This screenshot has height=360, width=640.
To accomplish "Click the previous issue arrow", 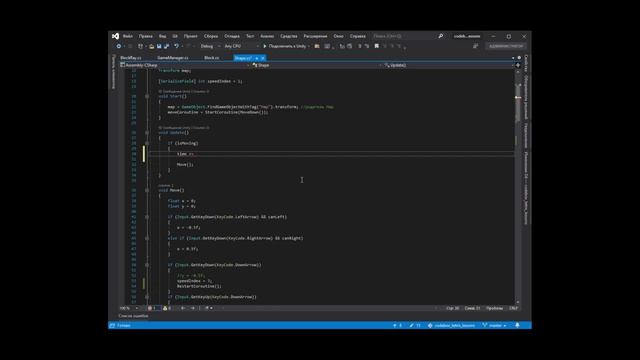I will click(x=183, y=308).
